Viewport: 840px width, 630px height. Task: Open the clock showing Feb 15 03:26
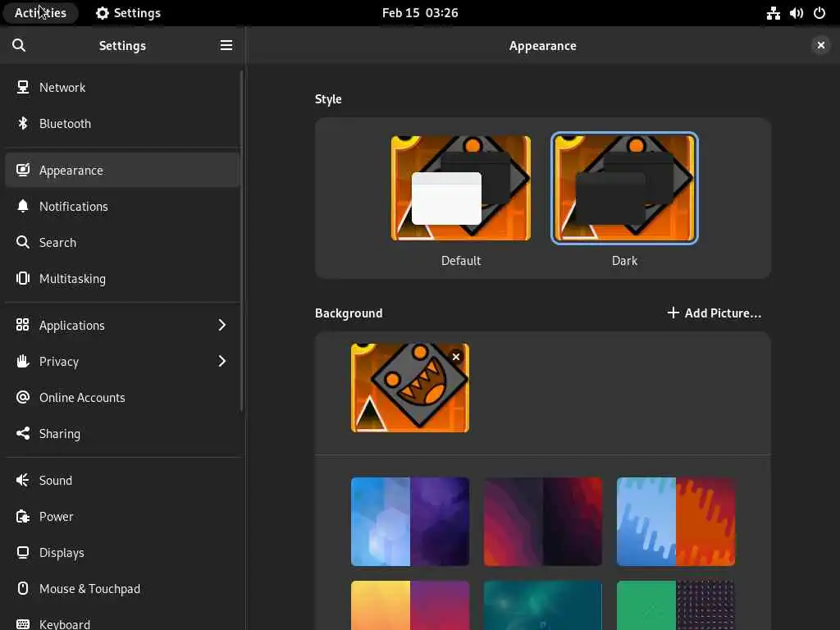420,13
